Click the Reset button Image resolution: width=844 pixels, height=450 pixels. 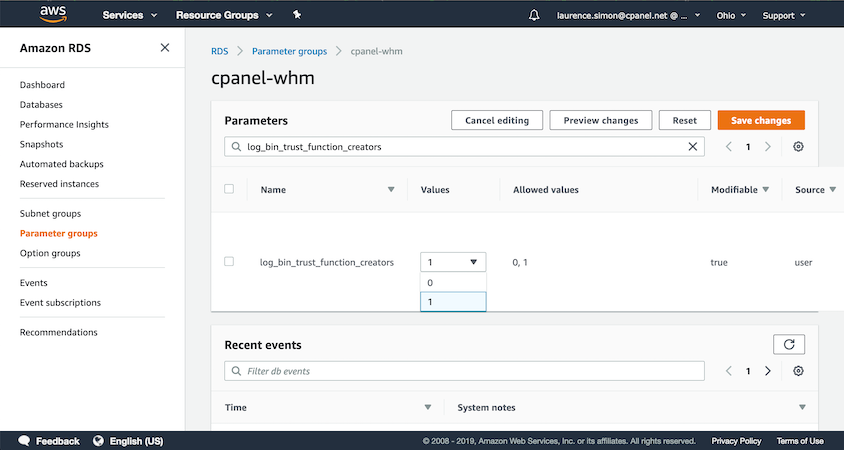685,120
